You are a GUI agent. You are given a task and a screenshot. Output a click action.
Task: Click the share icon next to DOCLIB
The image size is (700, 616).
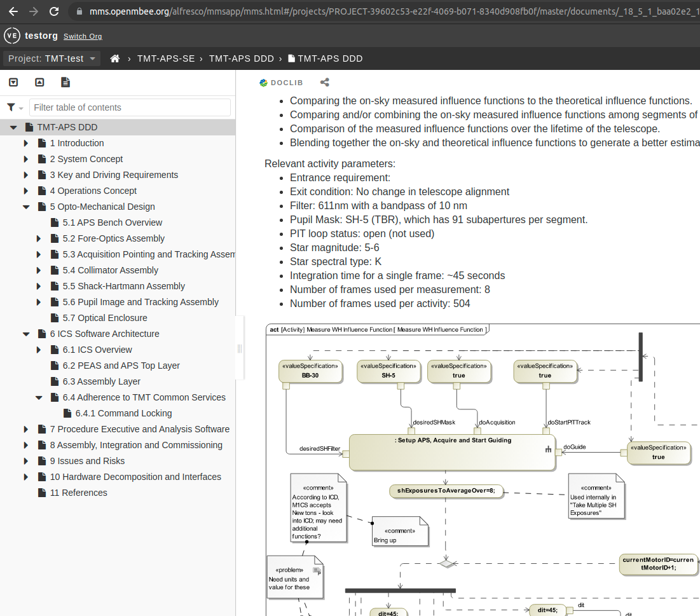(325, 82)
